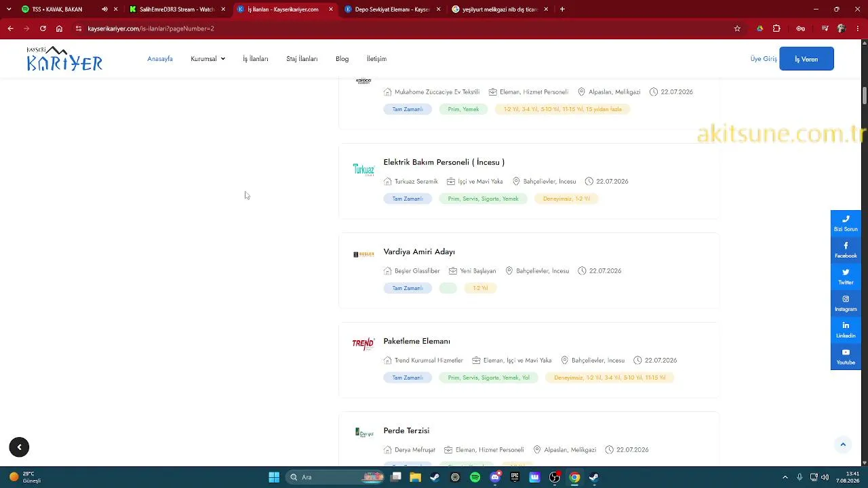Viewport: 868px width, 488px height.
Task: Click the Derya Mefruşat company name
Action: pos(415,450)
